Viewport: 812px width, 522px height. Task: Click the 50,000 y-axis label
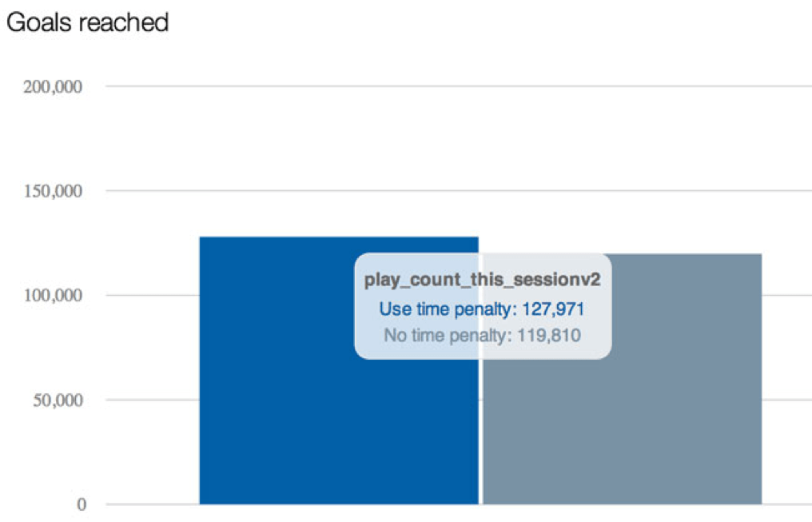[x=58, y=400]
